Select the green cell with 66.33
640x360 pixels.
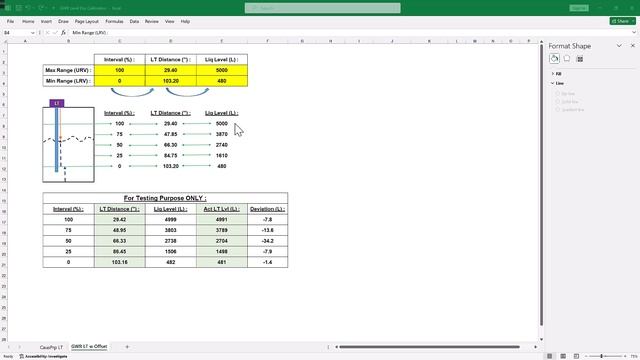[x=119, y=241]
